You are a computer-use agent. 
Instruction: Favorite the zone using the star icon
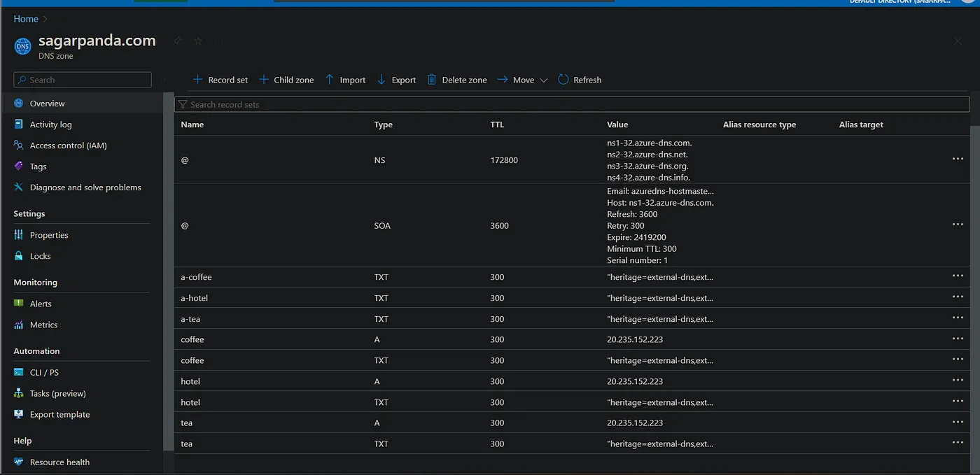click(x=198, y=41)
